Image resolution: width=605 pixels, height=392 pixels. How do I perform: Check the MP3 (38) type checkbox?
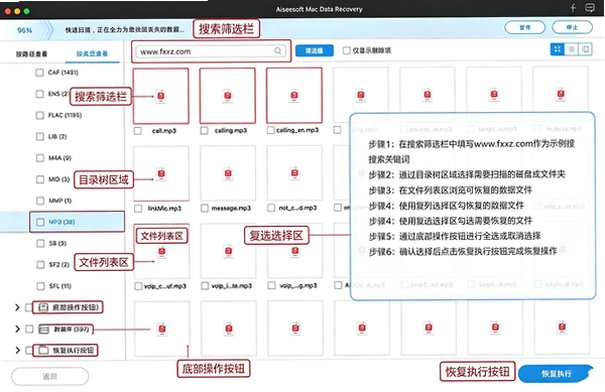(40, 222)
